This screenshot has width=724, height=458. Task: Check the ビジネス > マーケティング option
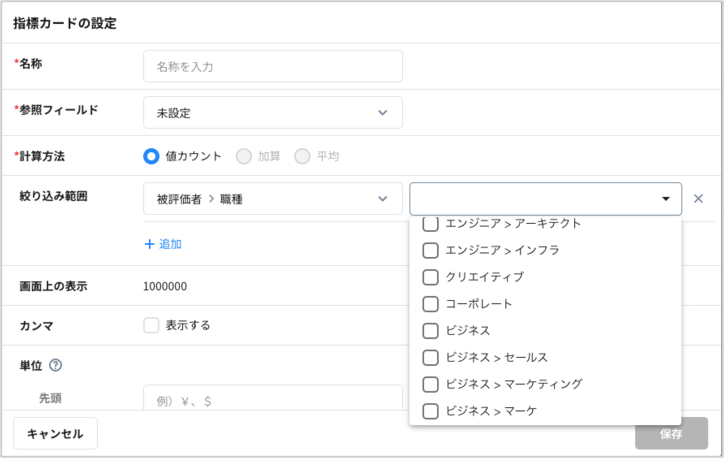(430, 384)
